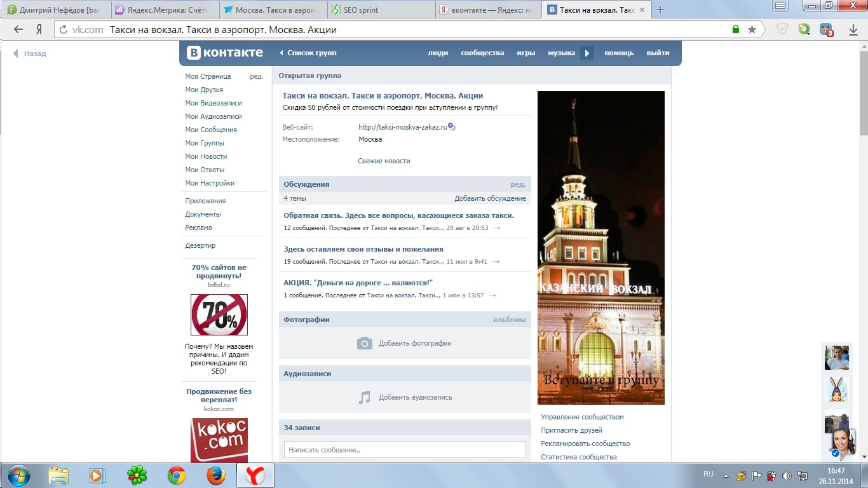Screen dimensions: 868x488
Task: Click the ВКонтакте logo
Action: (x=225, y=53)
